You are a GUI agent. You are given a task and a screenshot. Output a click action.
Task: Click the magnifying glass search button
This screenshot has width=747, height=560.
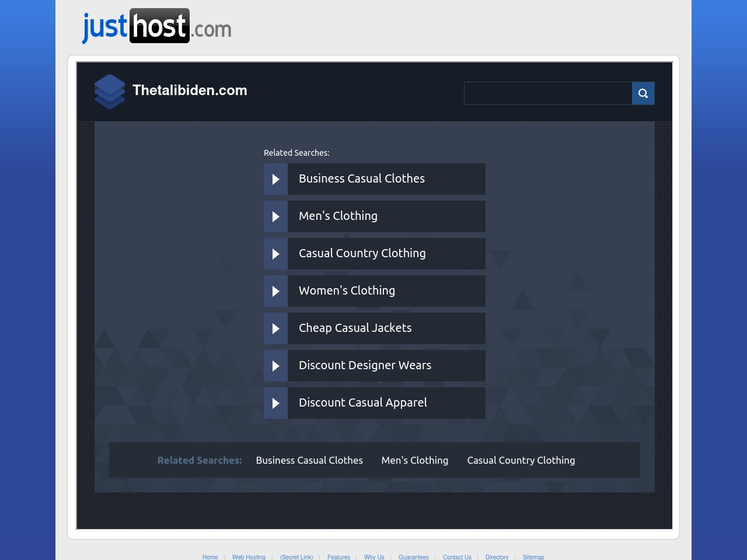tap(643, 93)
